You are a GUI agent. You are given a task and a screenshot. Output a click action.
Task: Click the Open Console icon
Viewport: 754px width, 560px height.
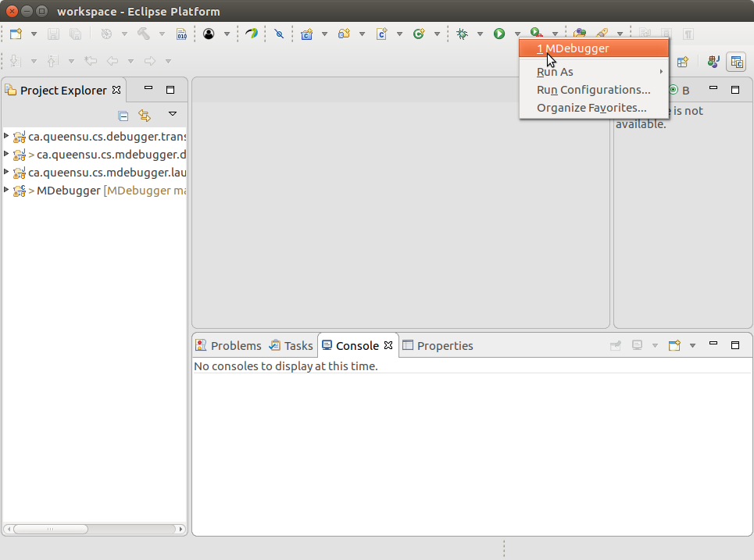pos(674,345)
